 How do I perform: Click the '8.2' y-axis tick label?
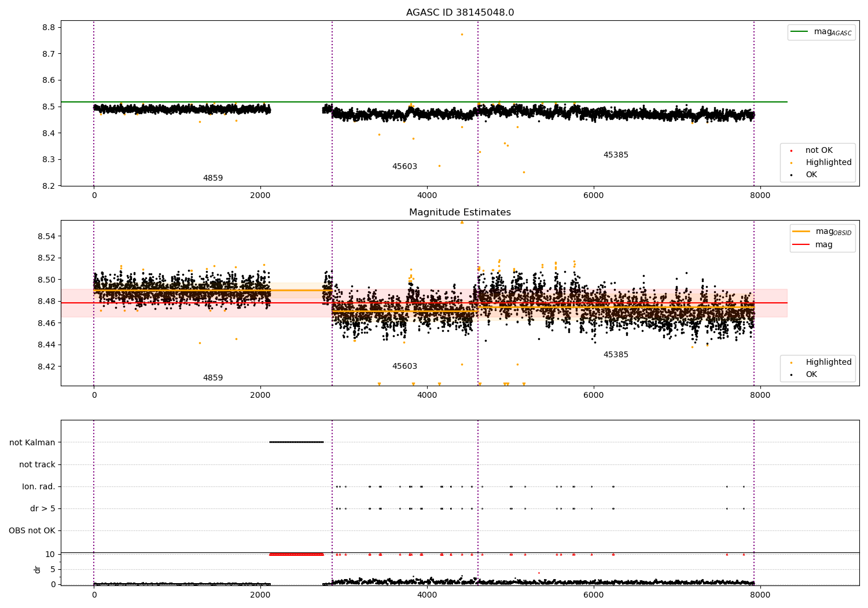[x=49, y=186]
